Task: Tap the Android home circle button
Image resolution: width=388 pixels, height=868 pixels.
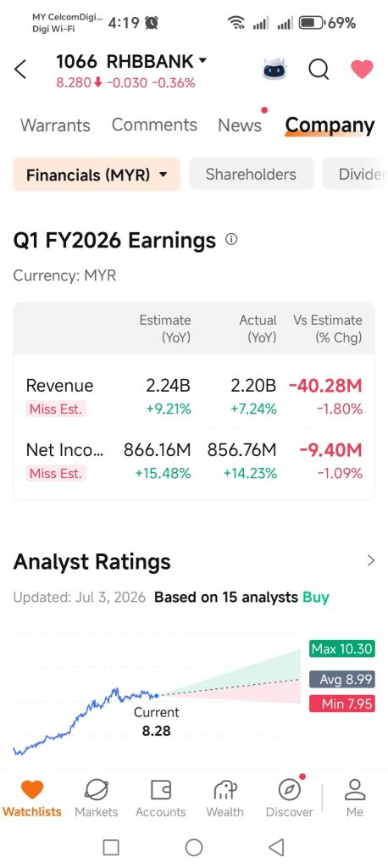Action: click(x=194, y=847)
